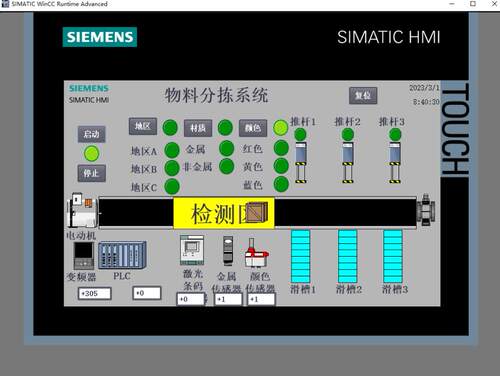
Task: Click the PLC rack icon
Action: (x=122, y=255)
